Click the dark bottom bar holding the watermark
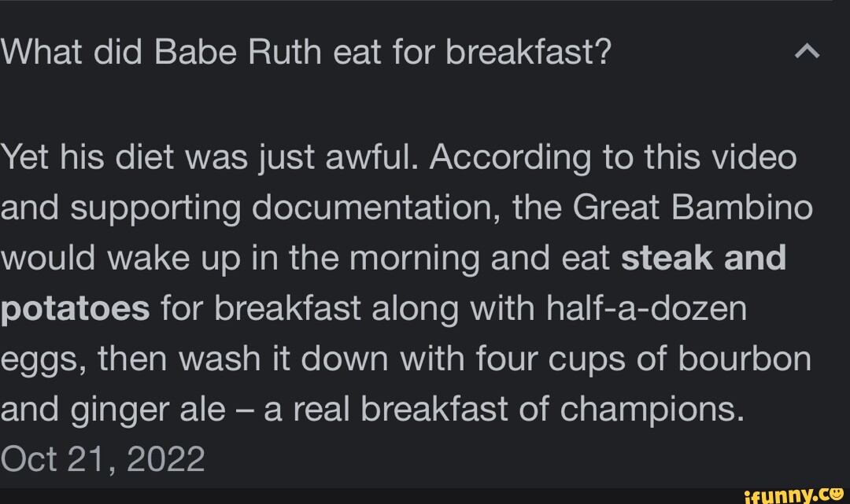Screen dimensions: 850x504 click(425, 496)
